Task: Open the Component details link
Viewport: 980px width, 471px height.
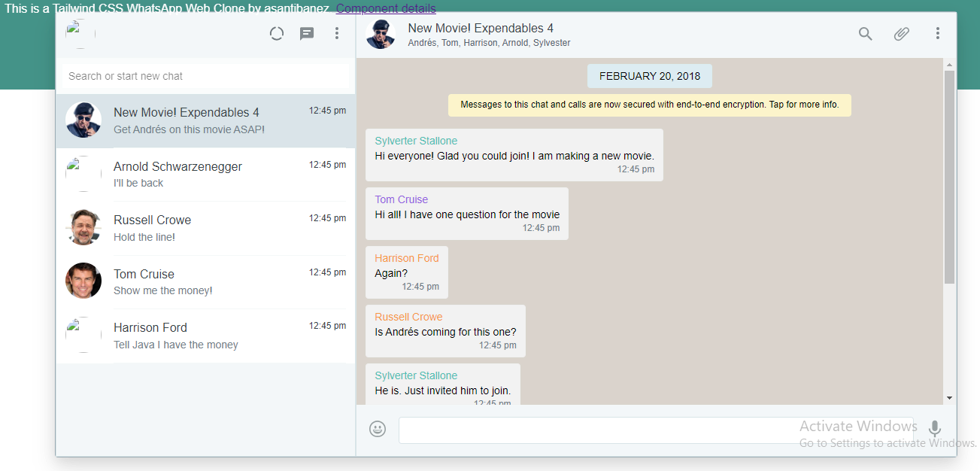Action: pos(386,9)
